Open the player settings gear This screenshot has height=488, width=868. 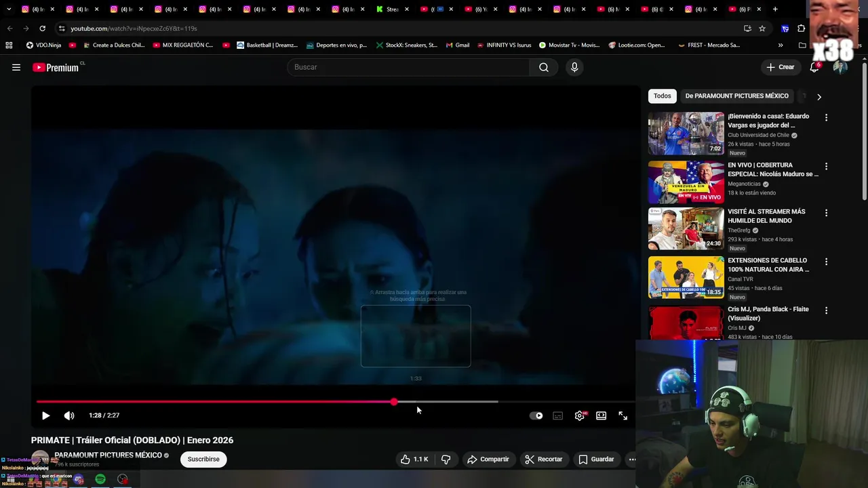[580, 415]
